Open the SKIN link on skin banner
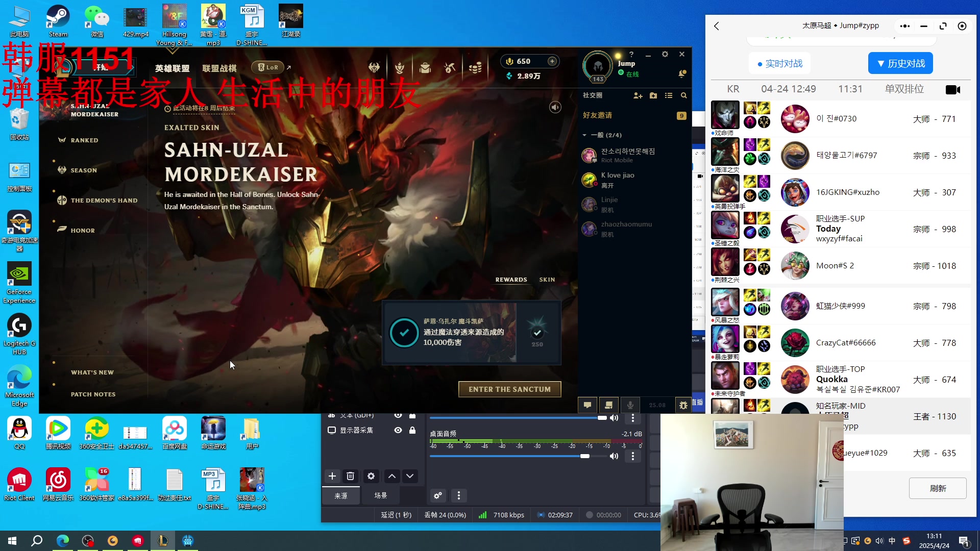Viewport: 980px width, 551px height. click(x=547, y=280)
